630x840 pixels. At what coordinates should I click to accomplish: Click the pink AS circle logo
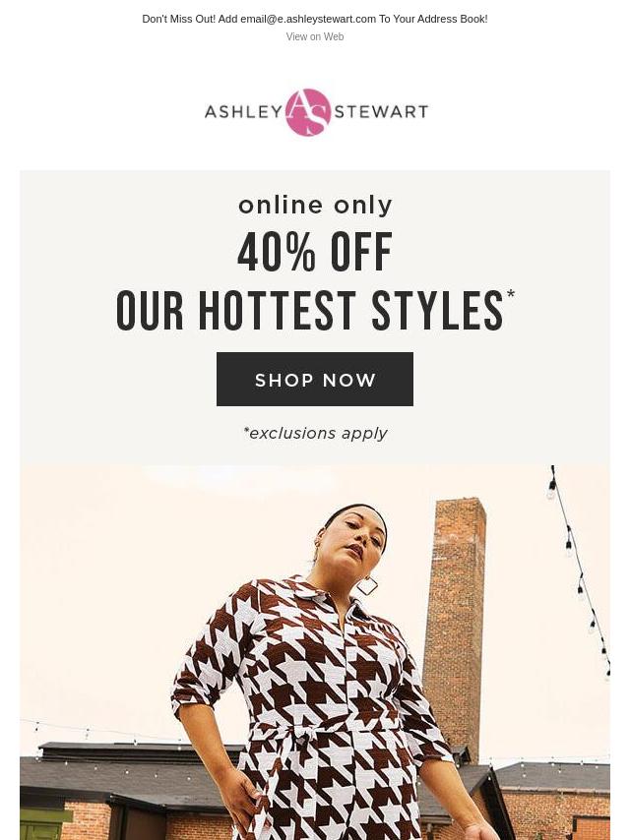pyautogui.click(x=308, y=112)
